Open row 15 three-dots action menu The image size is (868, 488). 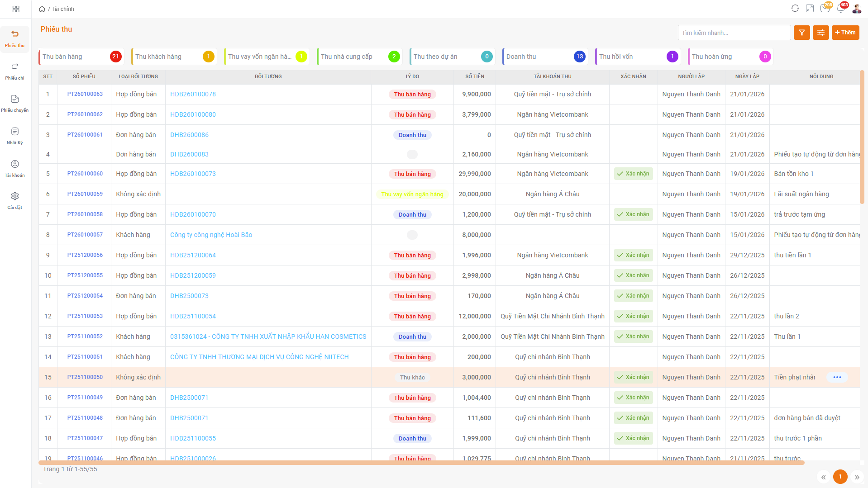837,377
